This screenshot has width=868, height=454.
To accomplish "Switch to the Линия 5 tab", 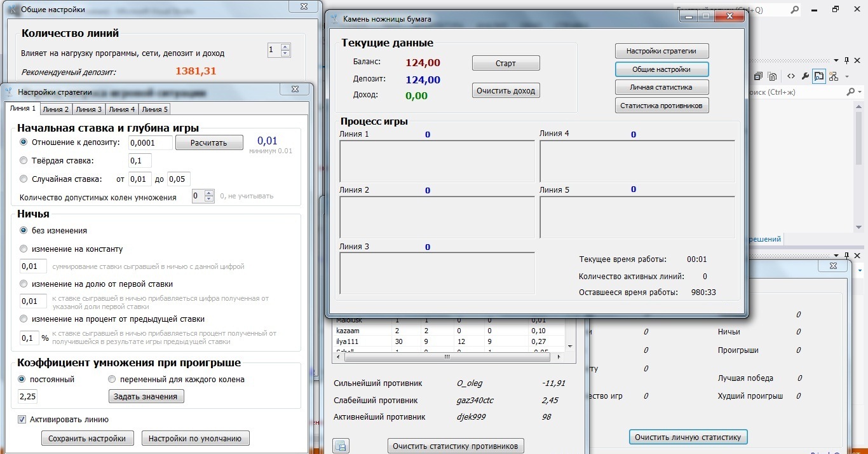I will [155, 109].
